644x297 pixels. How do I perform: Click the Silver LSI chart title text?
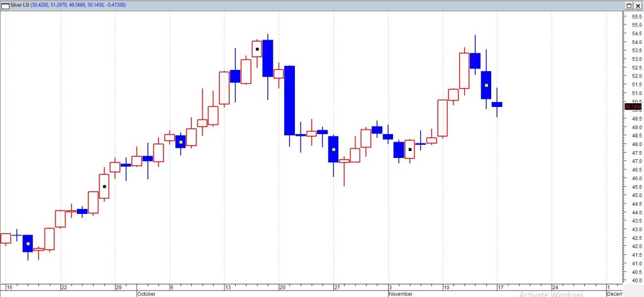(x=21, y=5)
